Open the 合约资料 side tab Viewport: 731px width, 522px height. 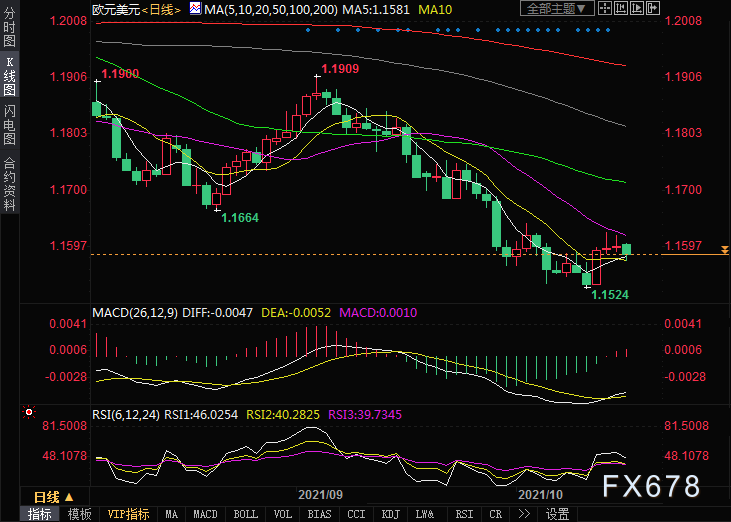pos(9,184)
